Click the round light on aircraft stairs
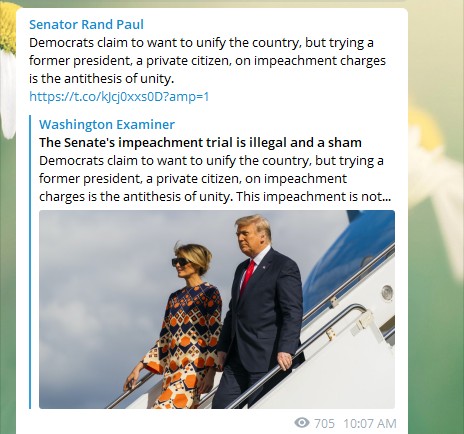The width and height of the screenshot is (464, 434). (x=387, y=292)
